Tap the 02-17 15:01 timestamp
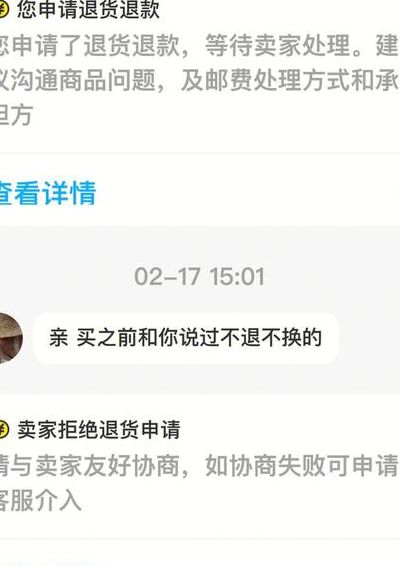This screenshot has width=400, height=566. pos(199,277)
